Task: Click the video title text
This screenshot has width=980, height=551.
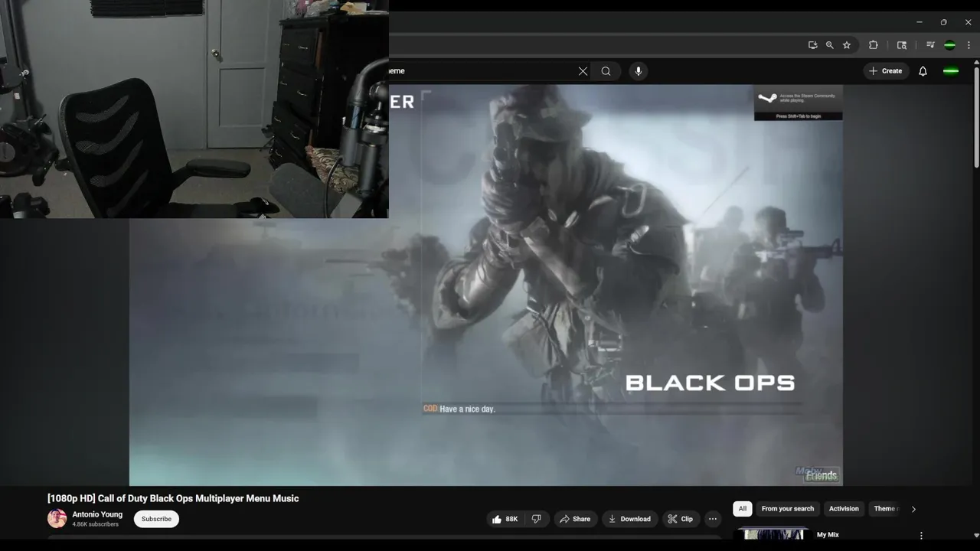Action: pyautogui.click(x=173, y=498)
